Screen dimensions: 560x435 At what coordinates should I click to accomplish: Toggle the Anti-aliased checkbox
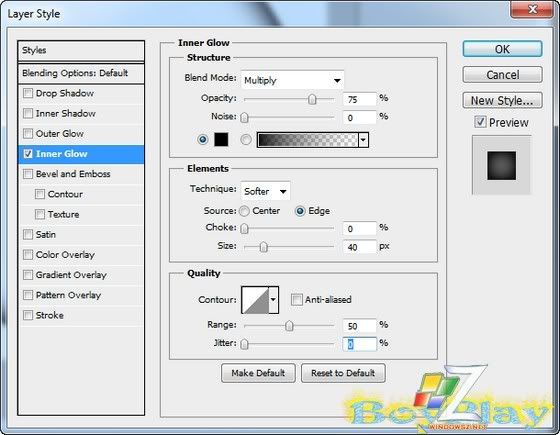(x=296, y=299)
